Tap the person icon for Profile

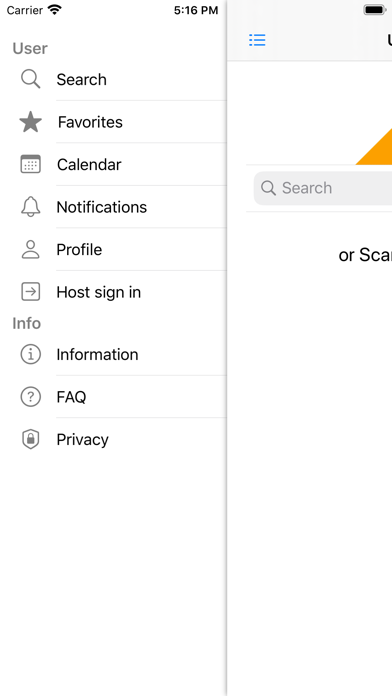pos(31,249)
